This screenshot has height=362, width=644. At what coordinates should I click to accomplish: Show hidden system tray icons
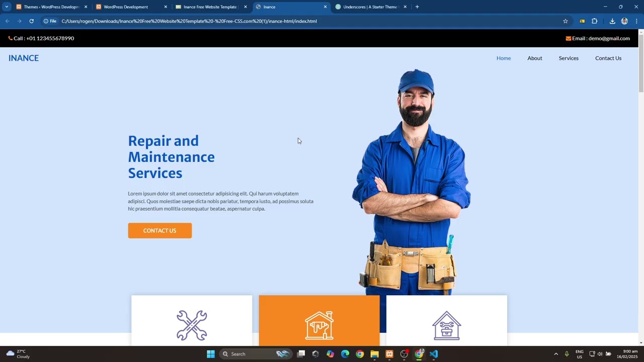(556, 354)
